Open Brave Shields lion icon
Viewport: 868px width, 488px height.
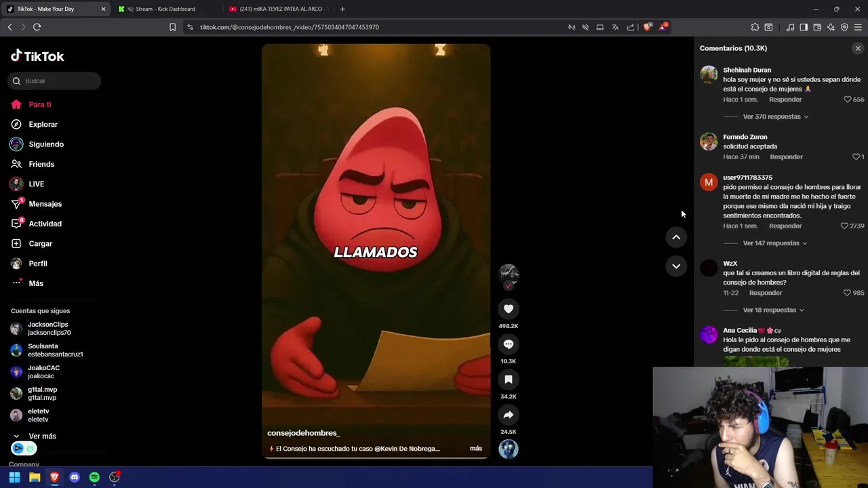[x=648, y=27]
